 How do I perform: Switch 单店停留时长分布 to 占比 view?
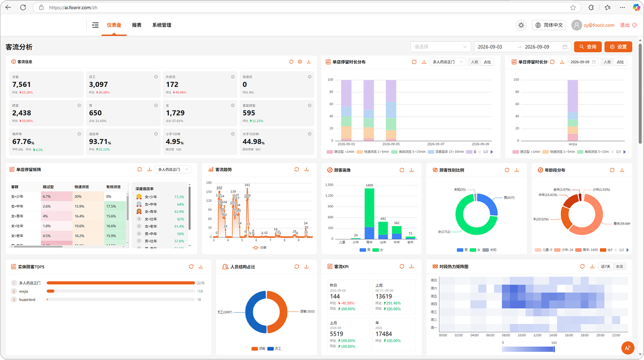tap(487, 62)
